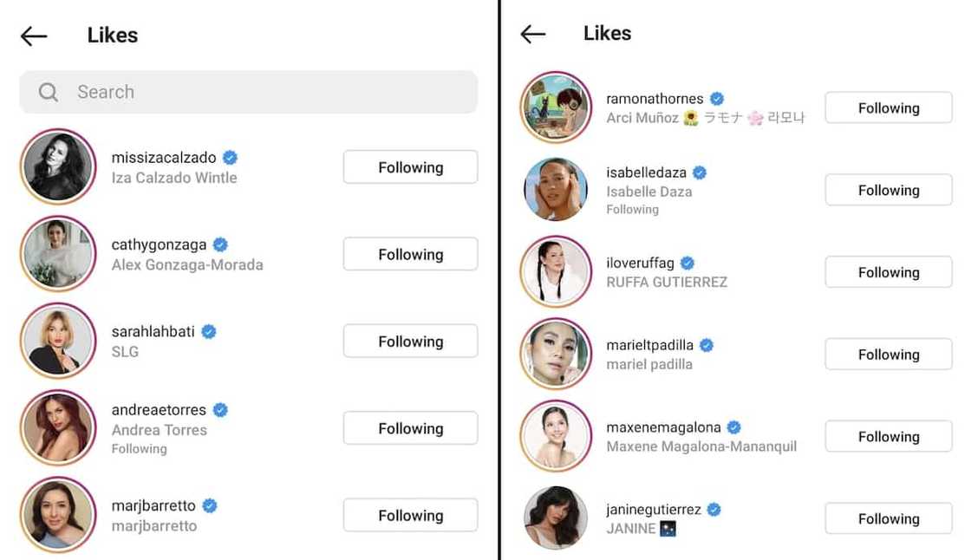Toggle Following for cathygonzaga
Viewport: 971px width, 560px height.
coord(410,254)
